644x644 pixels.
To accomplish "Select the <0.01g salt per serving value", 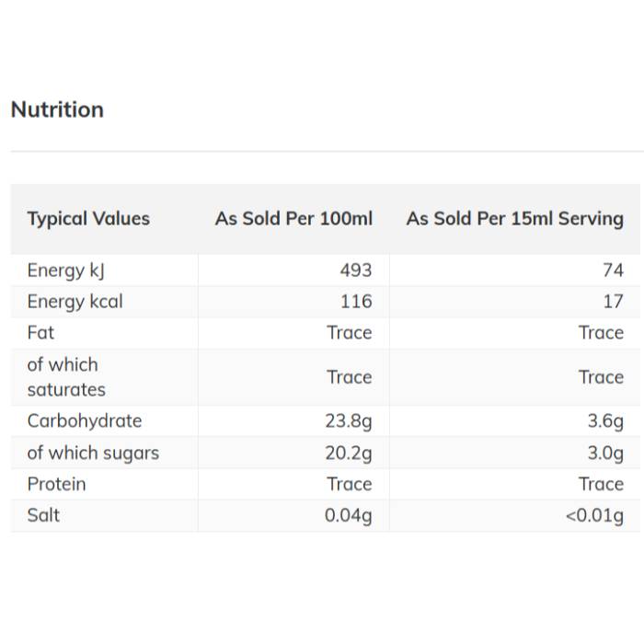I will 594,515.
